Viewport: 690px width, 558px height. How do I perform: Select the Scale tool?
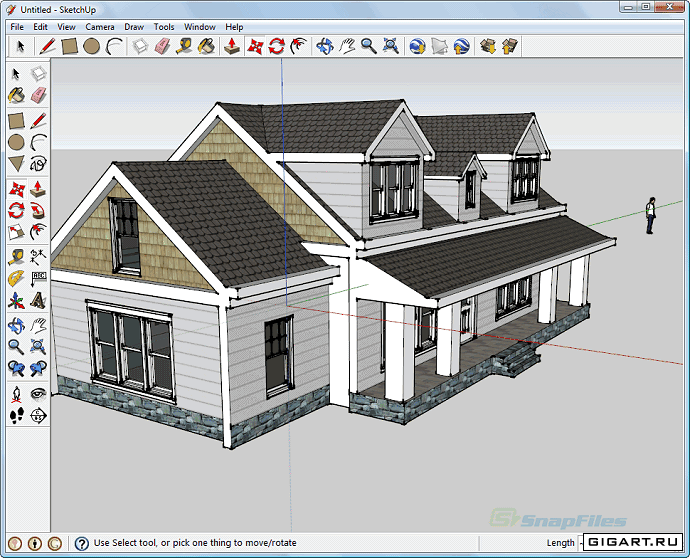point(16,232)
